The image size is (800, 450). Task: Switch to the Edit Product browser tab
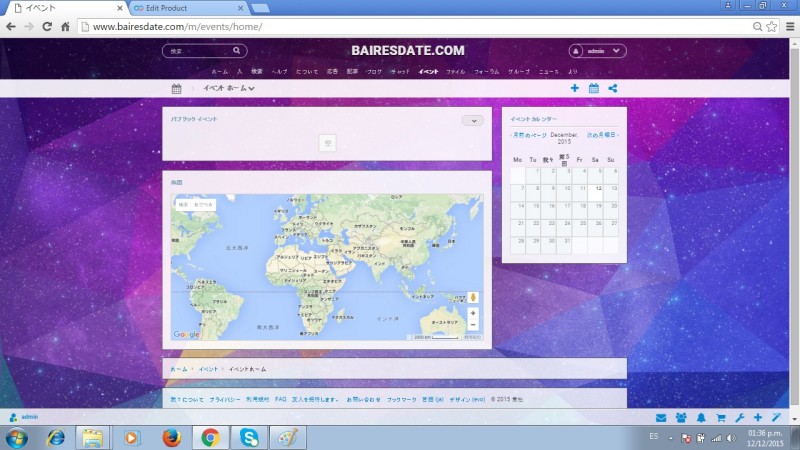tap(187, 8)
